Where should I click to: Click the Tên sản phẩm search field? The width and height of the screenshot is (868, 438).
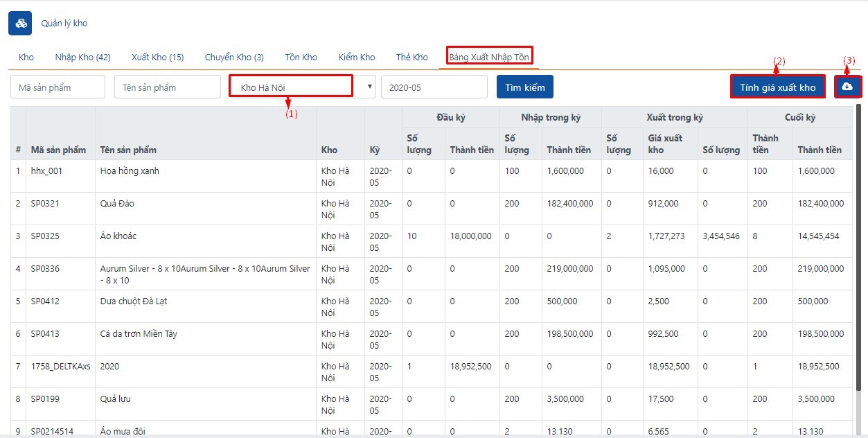[x=167, y=87]
